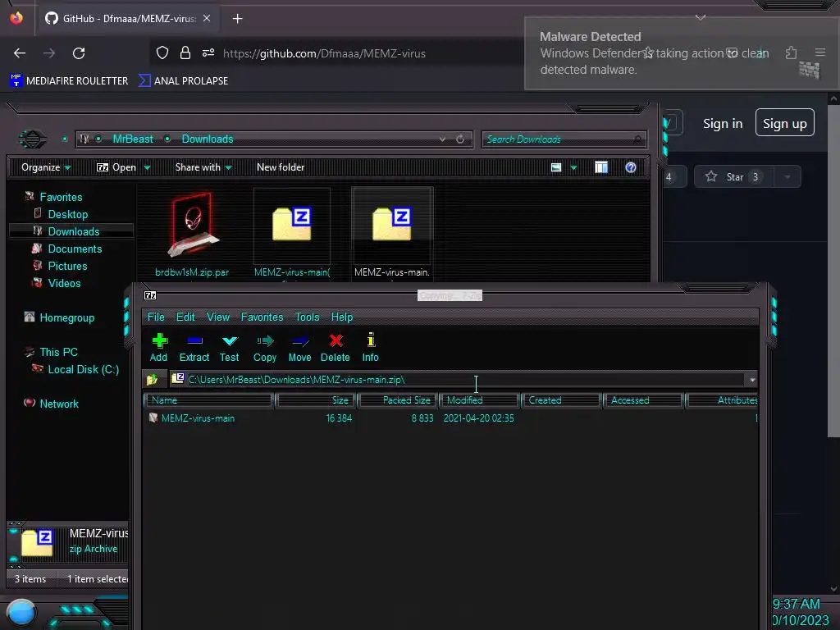This screenshot has width=840, height=630.
Task: Open a new Firefox tab
Action: point(237,19)
